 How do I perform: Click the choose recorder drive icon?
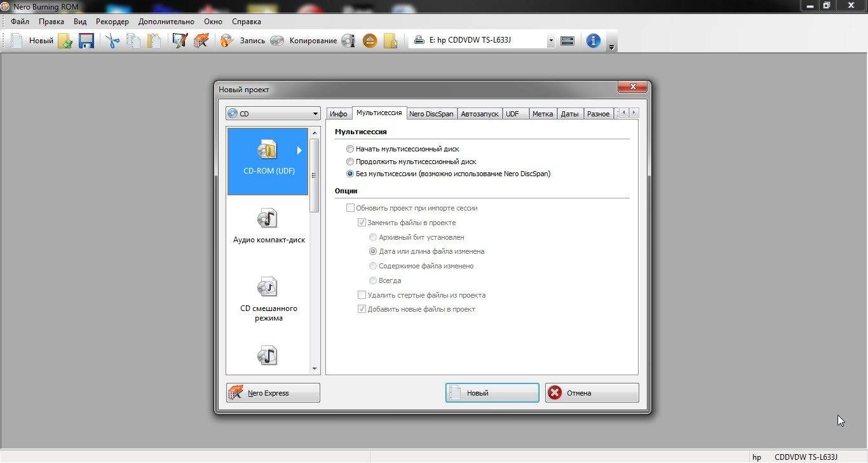pyautogui.click(x=567, y=41)
